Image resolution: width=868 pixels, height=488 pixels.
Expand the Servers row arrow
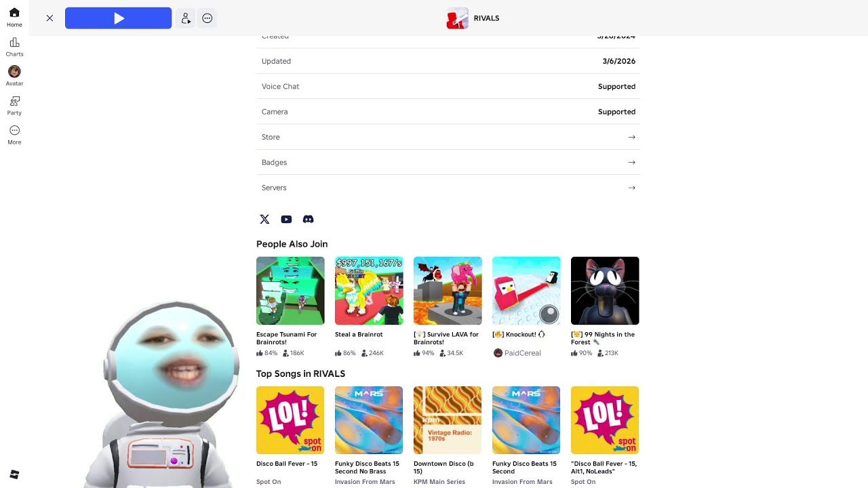(631, 188)
